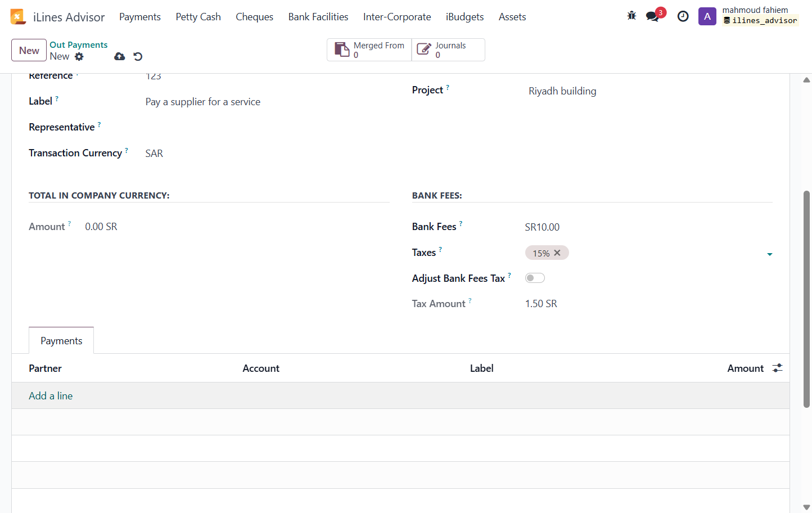
Task: Edit the Label field text
Action: click(x=267, y=102)
